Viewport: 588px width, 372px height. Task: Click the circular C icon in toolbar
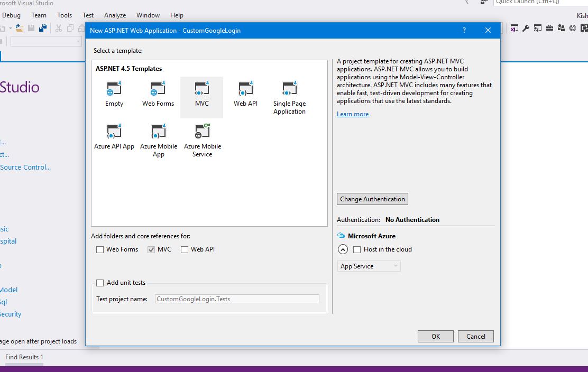573,28
